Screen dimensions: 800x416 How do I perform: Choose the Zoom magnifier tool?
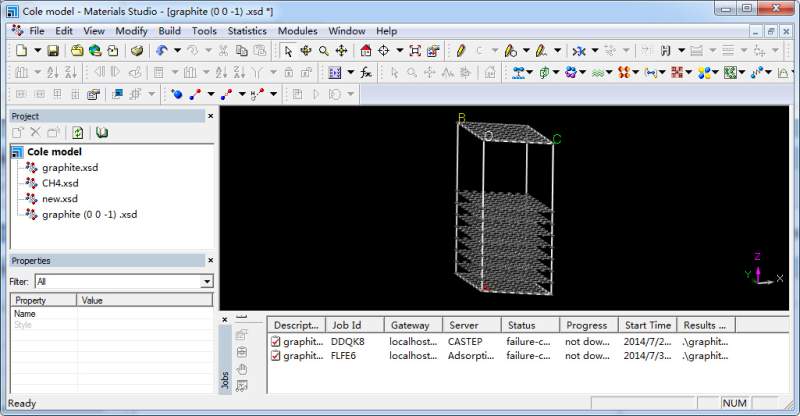323,51
